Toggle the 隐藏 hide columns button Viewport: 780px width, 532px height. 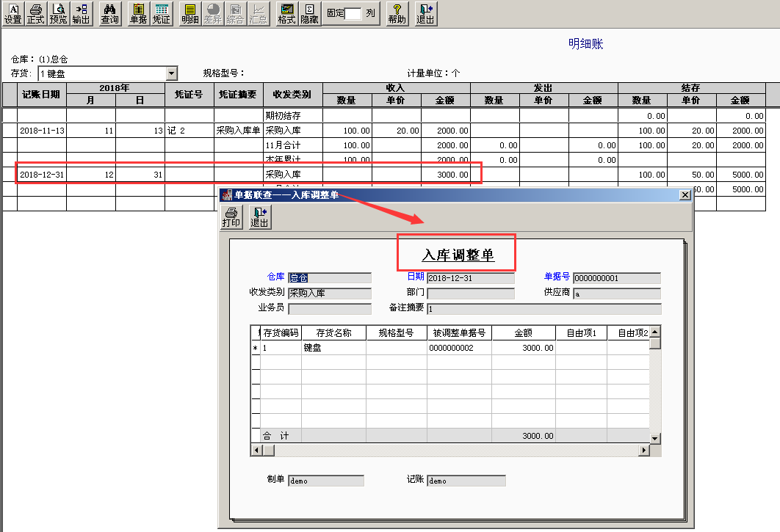point(309,13)
